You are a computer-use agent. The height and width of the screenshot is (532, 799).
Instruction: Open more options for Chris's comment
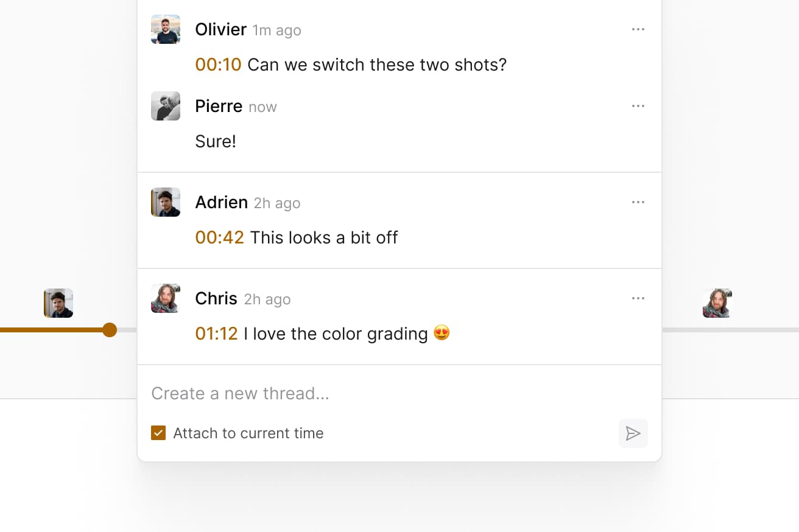pos(638,298)
